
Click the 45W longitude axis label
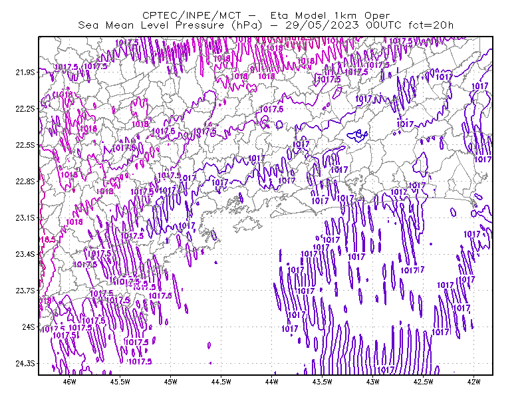(x=171, y=382)
